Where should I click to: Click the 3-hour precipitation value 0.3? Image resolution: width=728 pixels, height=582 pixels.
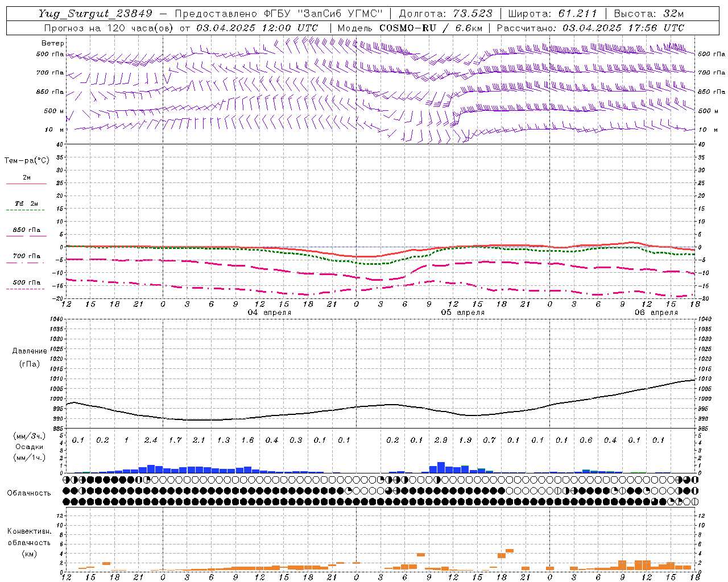point(296,440)
